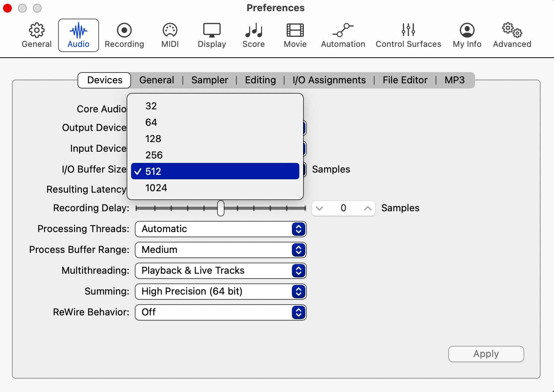Select the 256 buffer size option
This screenshot has width=554, height=392.
click(154, 155)
